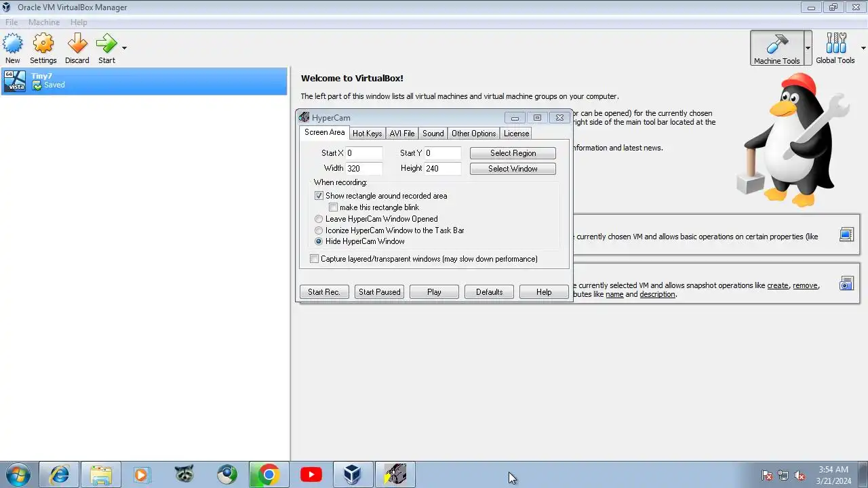The width and height of the screenshot is (868, 488).
Task: Select Iconize HyperCam Window to Task Bar
Action: [319, 230]
